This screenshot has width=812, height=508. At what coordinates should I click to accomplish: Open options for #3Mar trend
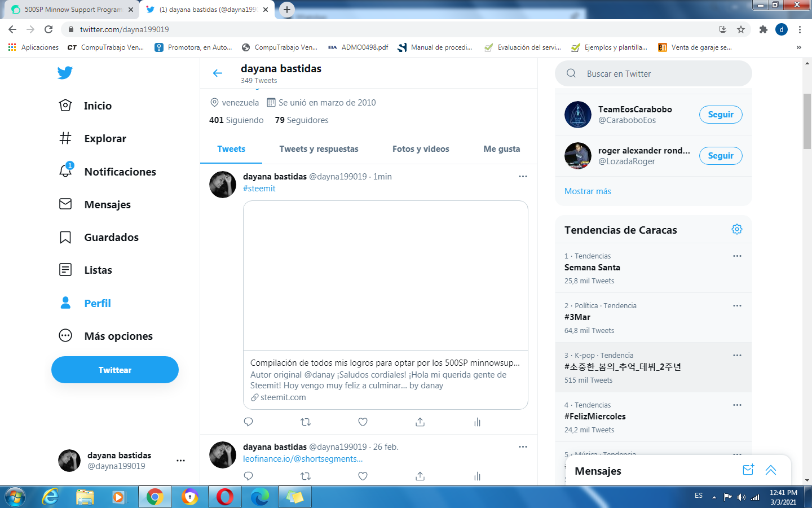(x=737, y=306)
